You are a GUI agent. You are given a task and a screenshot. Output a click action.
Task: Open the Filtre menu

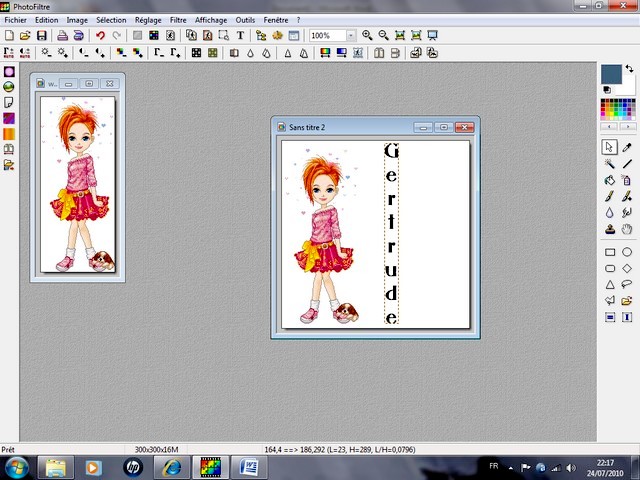click(x=178, y=20)
